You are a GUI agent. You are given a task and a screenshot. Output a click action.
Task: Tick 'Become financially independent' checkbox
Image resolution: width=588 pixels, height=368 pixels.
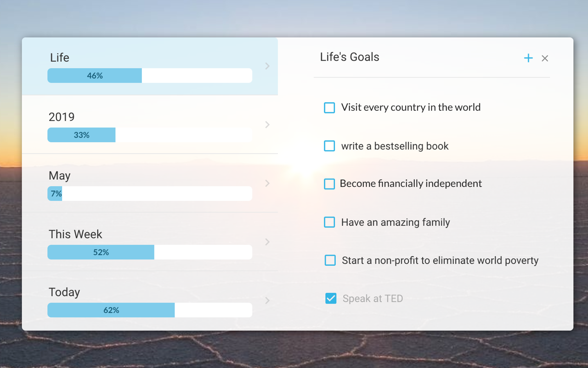329,184
